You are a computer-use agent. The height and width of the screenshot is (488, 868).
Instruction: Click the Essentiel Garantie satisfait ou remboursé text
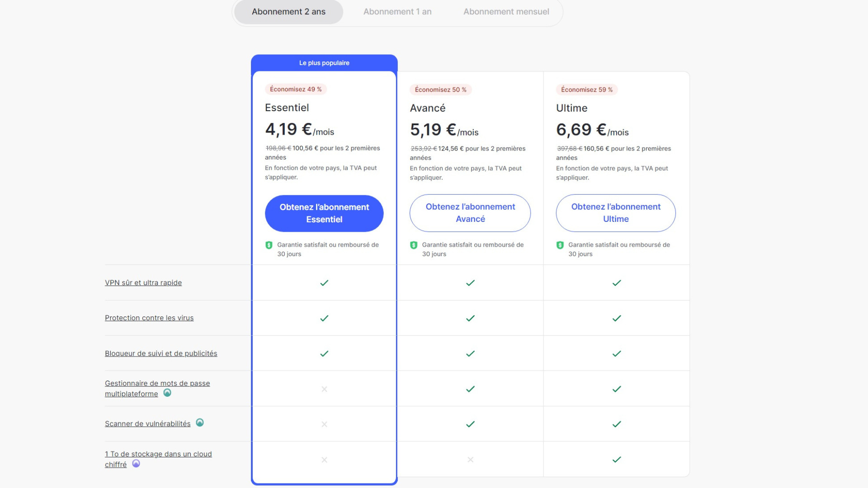click(328, 249)
